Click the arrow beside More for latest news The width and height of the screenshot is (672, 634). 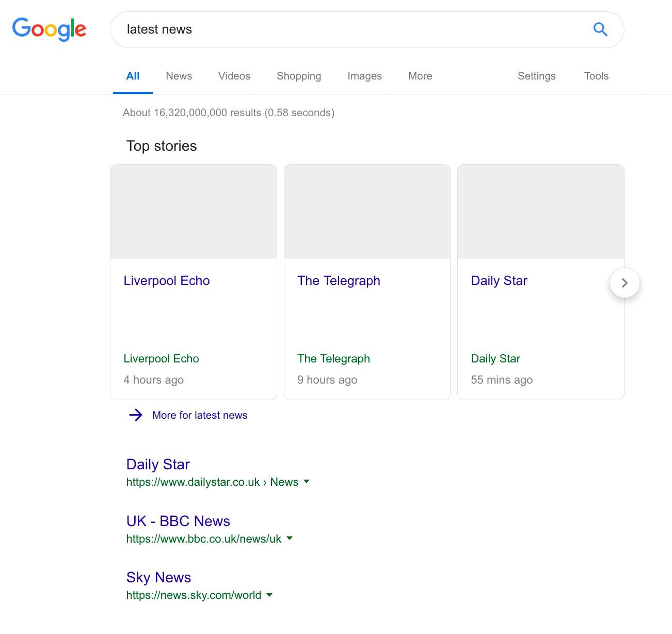point(136,415)
